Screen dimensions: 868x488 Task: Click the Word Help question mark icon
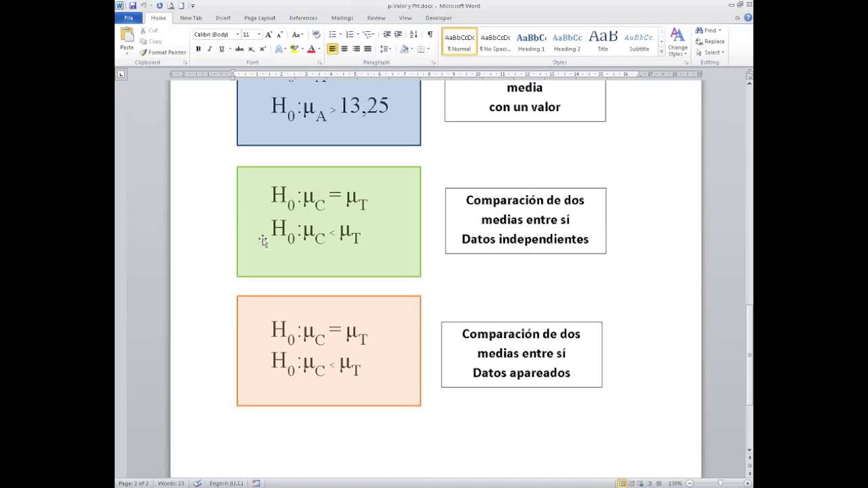pyautogui.click(x=748, y=18)
